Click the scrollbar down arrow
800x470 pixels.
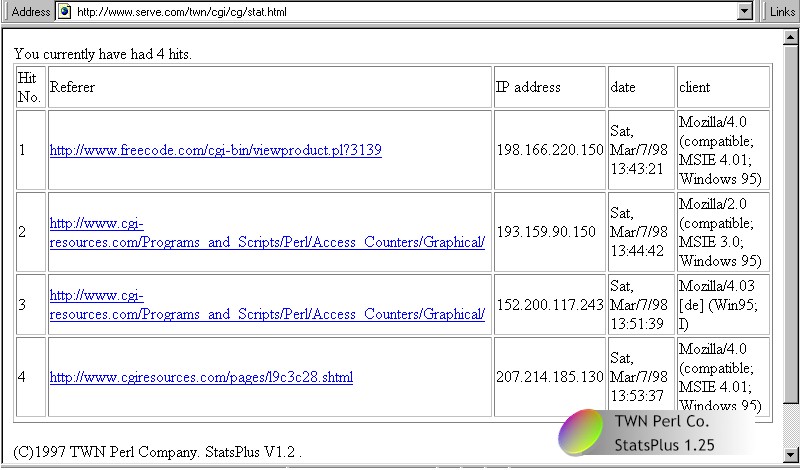pyautogui.click(x=791, y=454)
